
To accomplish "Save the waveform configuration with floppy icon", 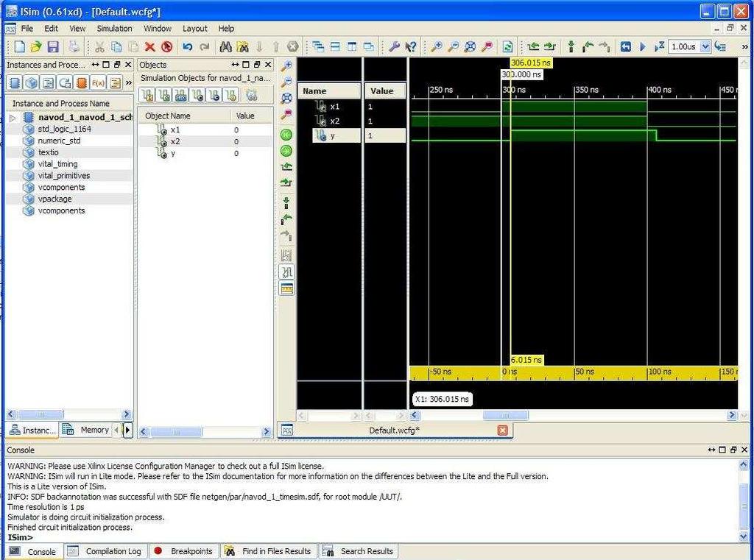I will [53, 46].
